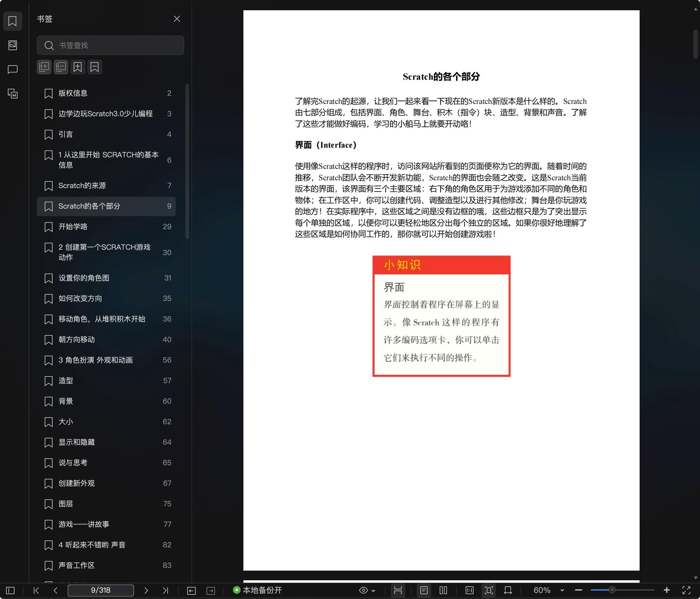Collapse all bookmarks icon

coord(61,67)
